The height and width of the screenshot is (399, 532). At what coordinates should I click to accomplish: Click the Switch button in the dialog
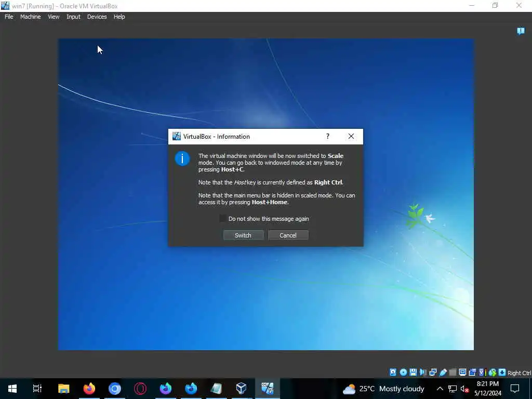243,235
